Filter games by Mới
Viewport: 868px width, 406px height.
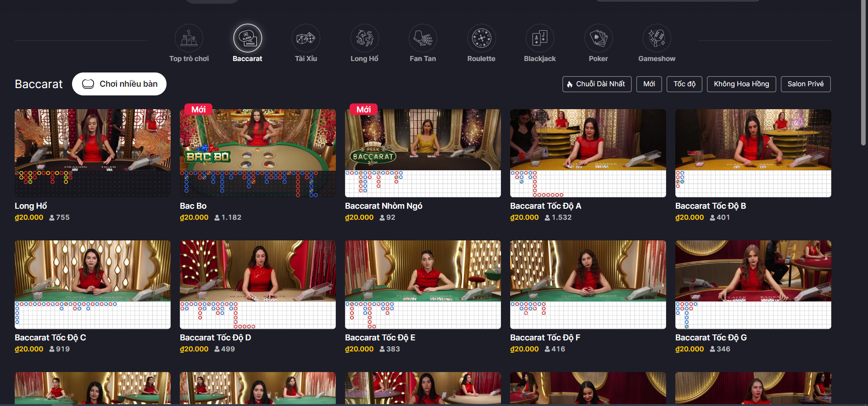pyautogui.click(x=649, y=84)
